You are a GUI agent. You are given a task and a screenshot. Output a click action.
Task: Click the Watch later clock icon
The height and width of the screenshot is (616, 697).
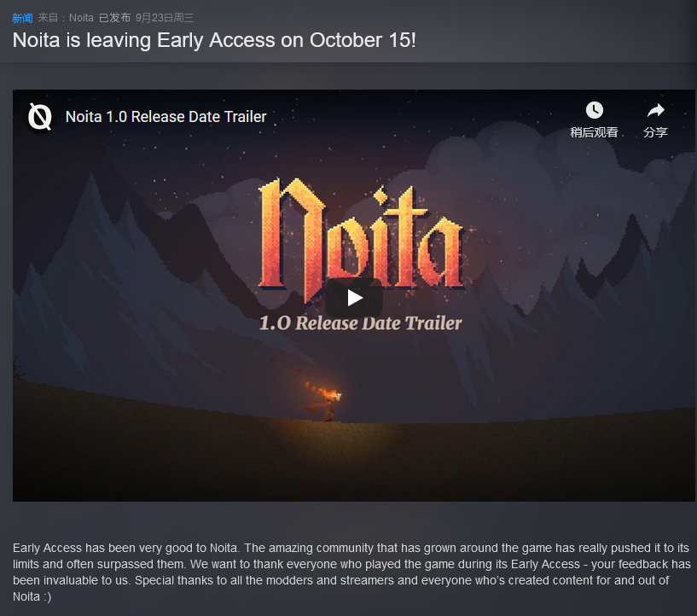click(595, 110)
